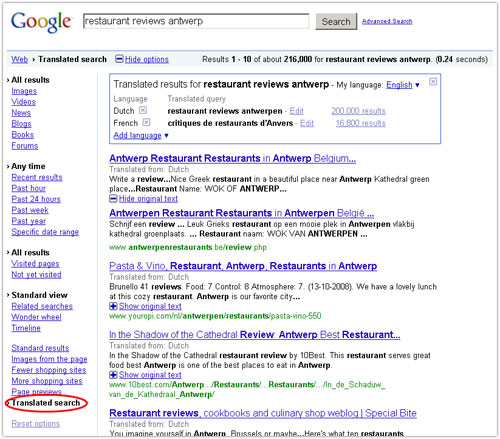Show Not yet visited pages
Viewport: 500px width, 439px height.
[36, 275]
